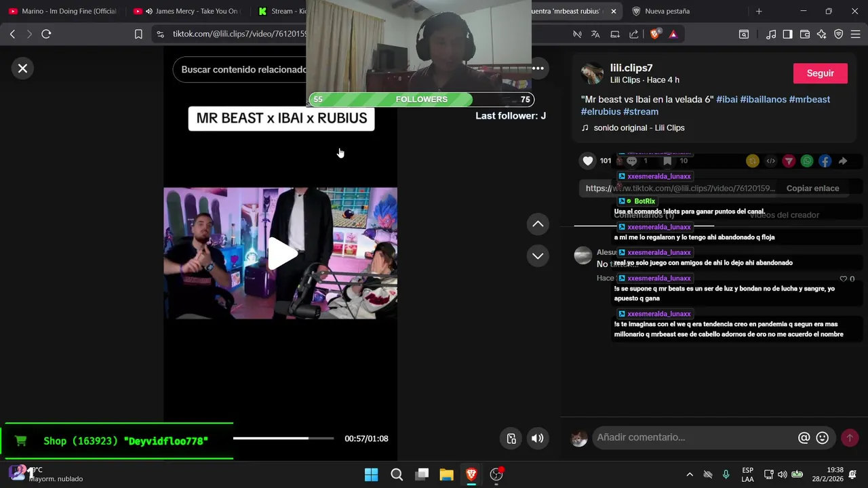868x488 pixels.
Task: Open the #ibai hashtag
Action: point(727,100)
